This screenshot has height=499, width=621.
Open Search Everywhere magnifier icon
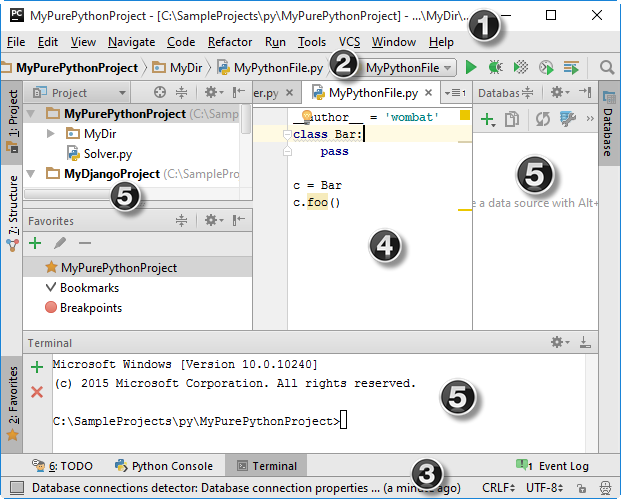coord(606,67)
